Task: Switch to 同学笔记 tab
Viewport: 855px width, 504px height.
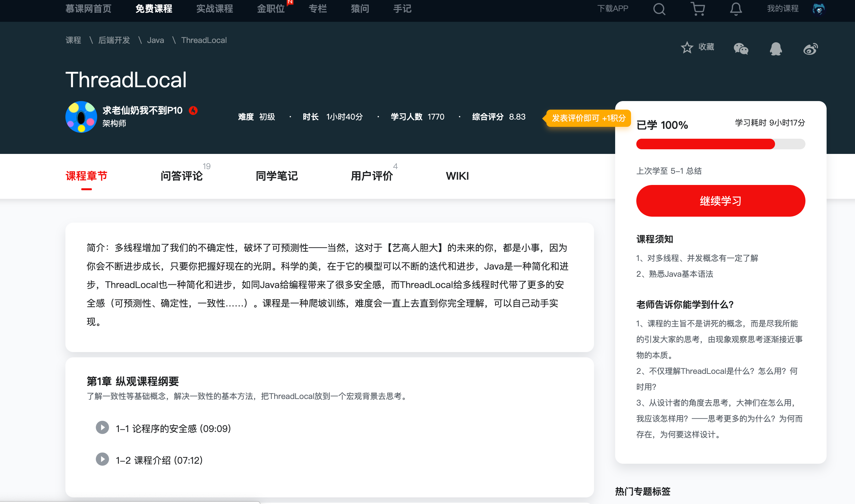Action: point(277,176)
